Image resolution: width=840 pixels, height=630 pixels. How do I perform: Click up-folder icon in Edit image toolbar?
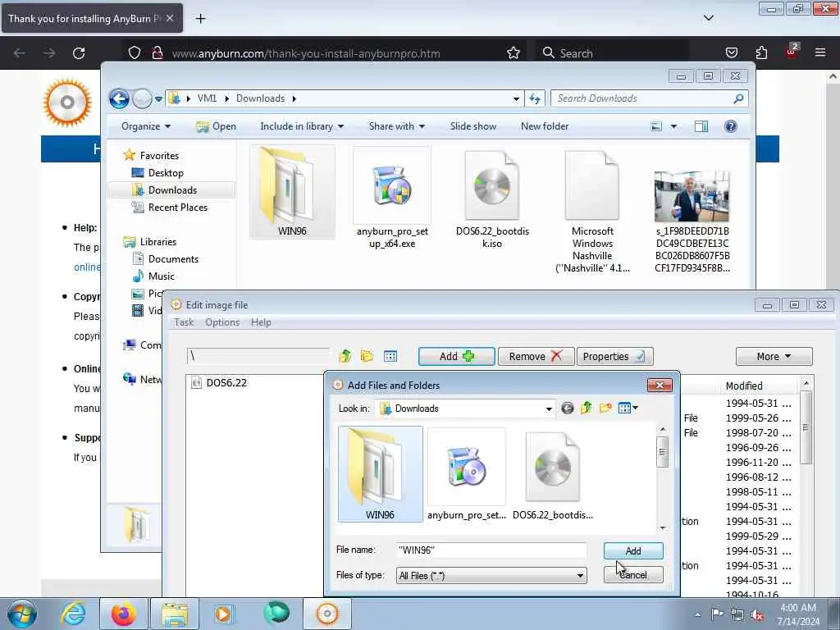coord(345,356)
